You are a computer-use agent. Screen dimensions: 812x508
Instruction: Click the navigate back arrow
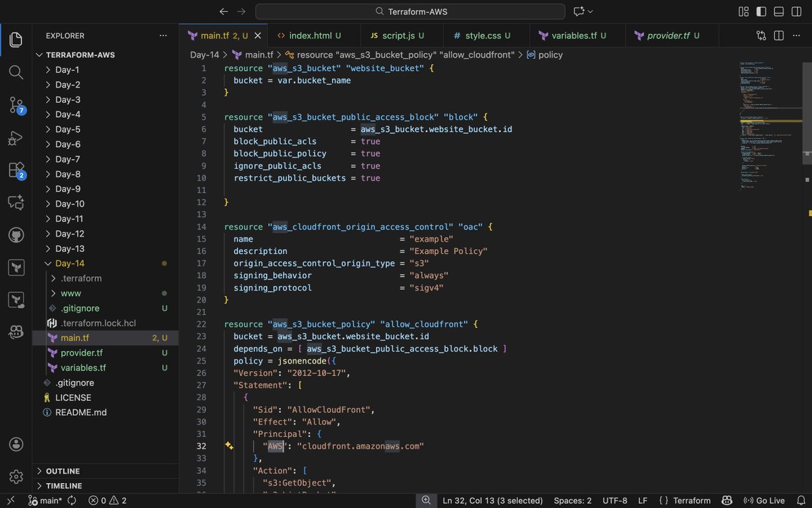[x=224, y=12]
